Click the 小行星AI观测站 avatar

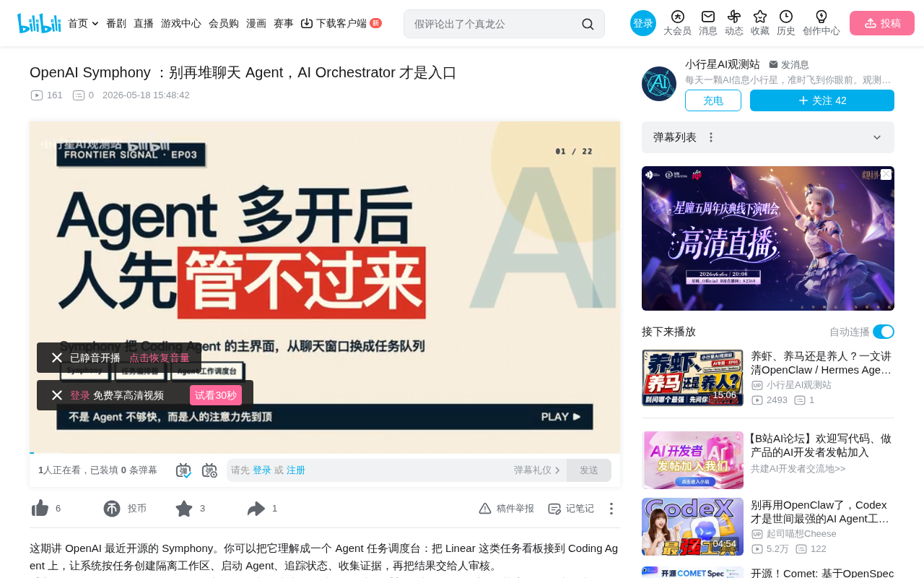tap(659, 84)
